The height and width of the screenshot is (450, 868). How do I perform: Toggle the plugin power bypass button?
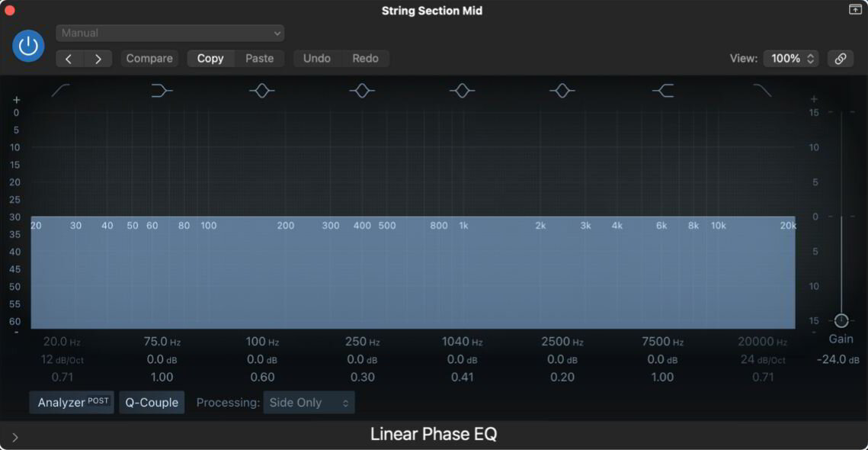click(x=28, y=46)
